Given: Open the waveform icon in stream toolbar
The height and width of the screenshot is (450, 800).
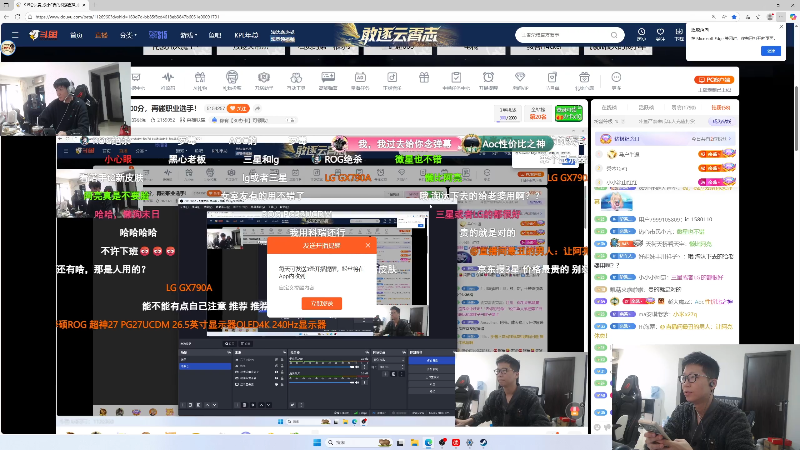Looking at the screenshot, I should 168,78.
